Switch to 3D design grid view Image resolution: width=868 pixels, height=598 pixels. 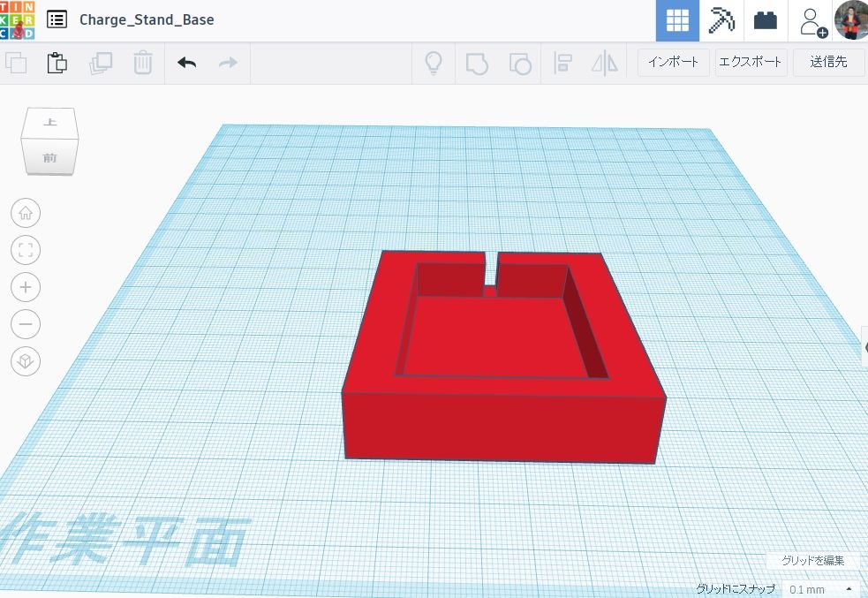tap(677, 20)
